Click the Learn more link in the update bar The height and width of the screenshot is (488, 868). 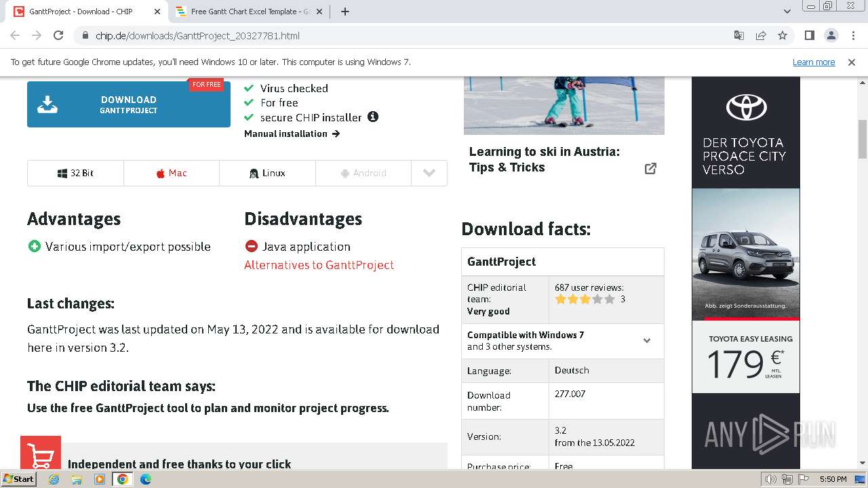pos(814,62)
